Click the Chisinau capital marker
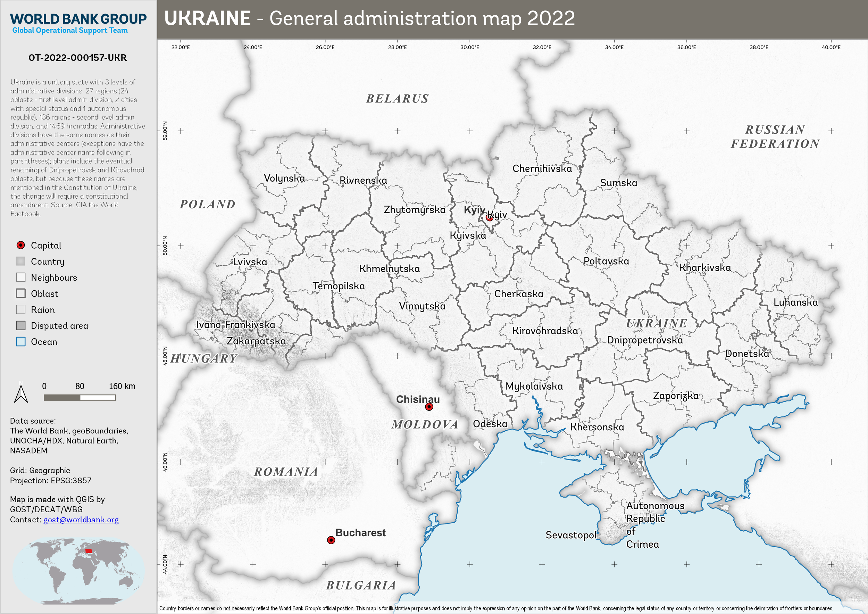This screenshot has height=614, width=868. click(429, 407)
